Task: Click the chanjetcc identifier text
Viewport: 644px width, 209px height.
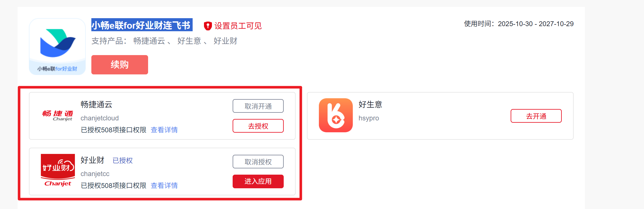Action: [x=95, y=174]
